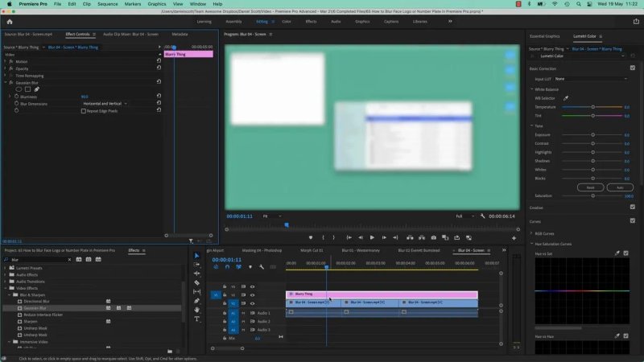Toggle Blurriness animation stopwatch
Image resolution: width=644 pixels, height=362 pixels.
[16, 97]
